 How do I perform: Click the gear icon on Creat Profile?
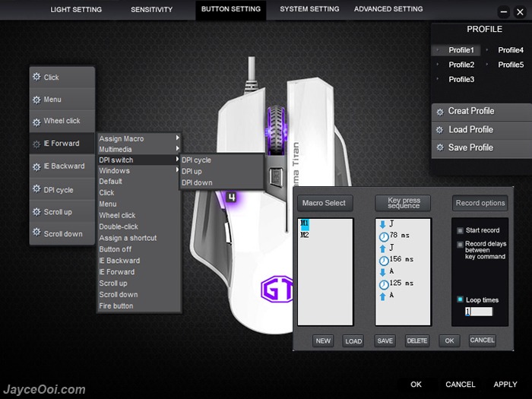(440, 112)
